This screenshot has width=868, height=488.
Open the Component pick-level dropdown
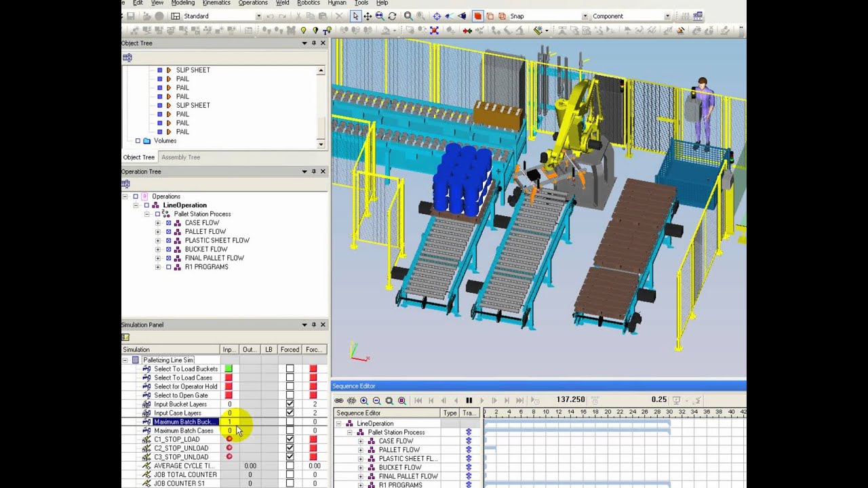pos(667,16)
